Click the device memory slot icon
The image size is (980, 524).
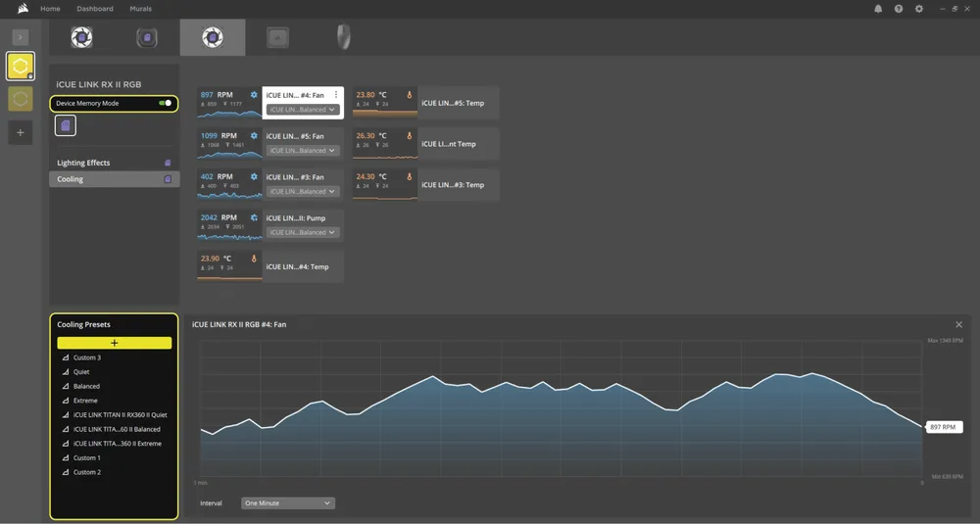click(66, 125)
